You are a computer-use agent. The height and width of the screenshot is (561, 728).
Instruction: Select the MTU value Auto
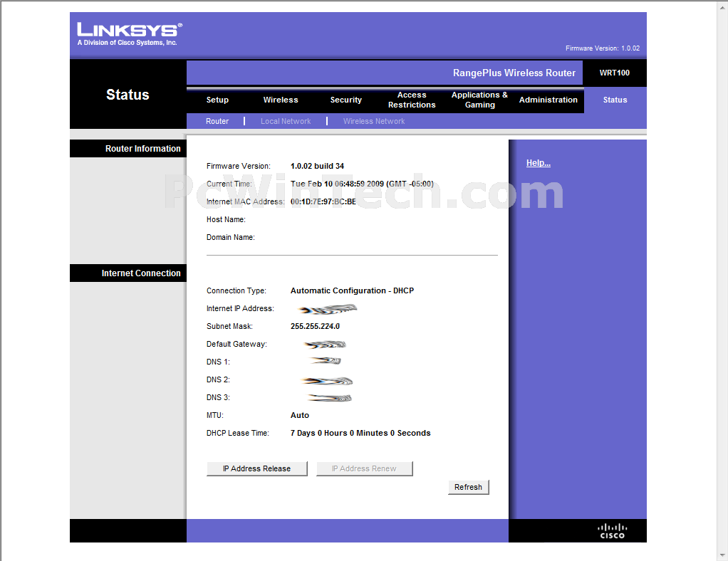pos(299,415)
